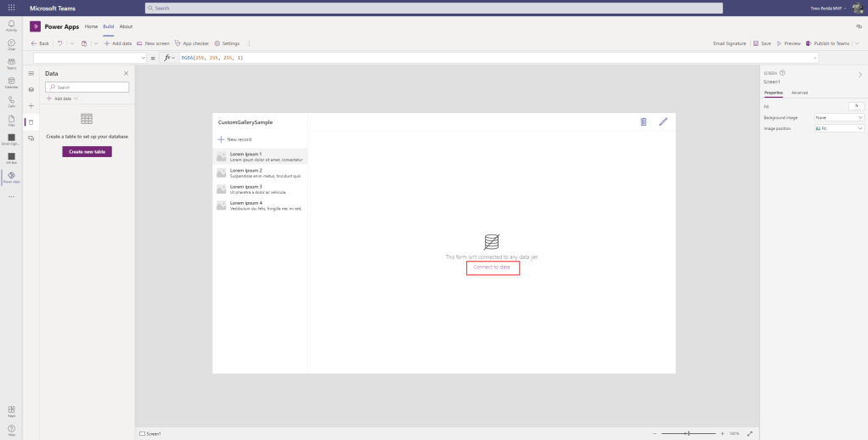Open the Teams app launcher grid icon

pos(11,8)
